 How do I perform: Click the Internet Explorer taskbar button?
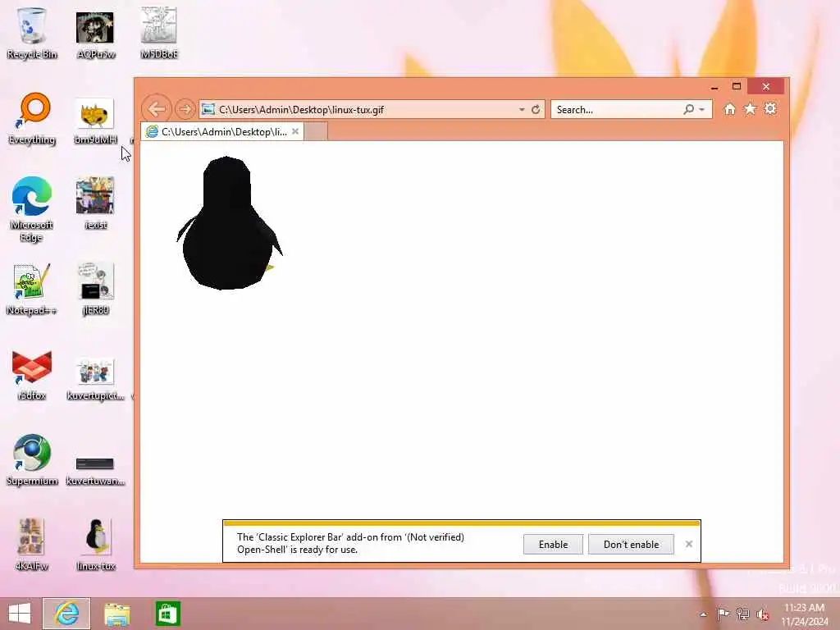(66, 614)
